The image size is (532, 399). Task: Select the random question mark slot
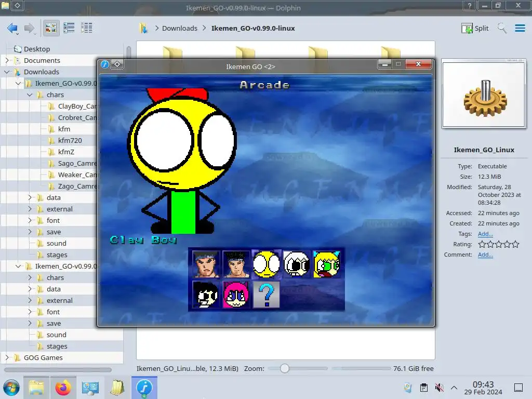pos(267,295)
